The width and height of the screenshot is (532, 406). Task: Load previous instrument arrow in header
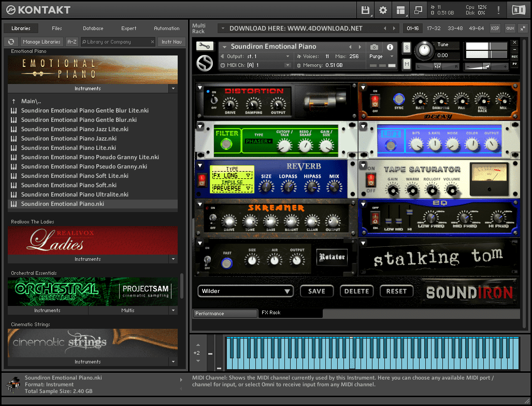(x=351, y=47)
